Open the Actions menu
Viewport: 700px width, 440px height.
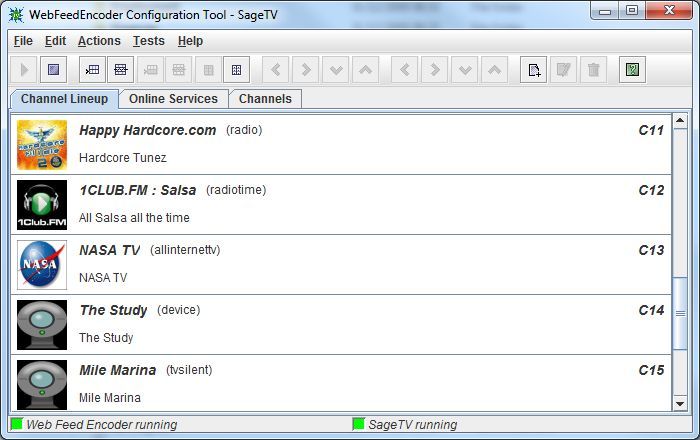tap(99, 41)
